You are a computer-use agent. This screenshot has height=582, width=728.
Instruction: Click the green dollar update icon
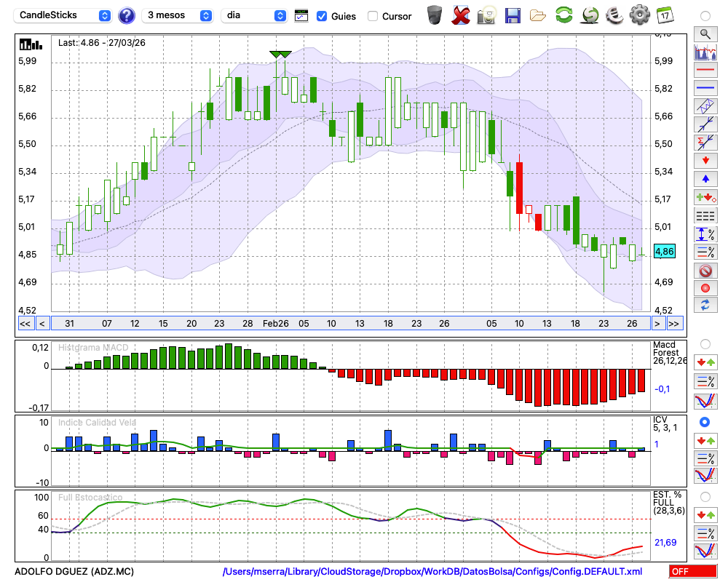coord(590,15)
